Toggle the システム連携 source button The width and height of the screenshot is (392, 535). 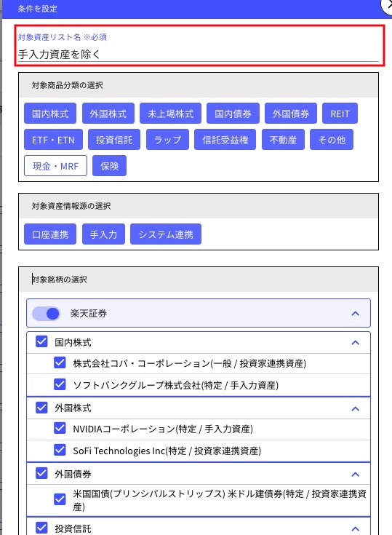(x=166, y=234)
